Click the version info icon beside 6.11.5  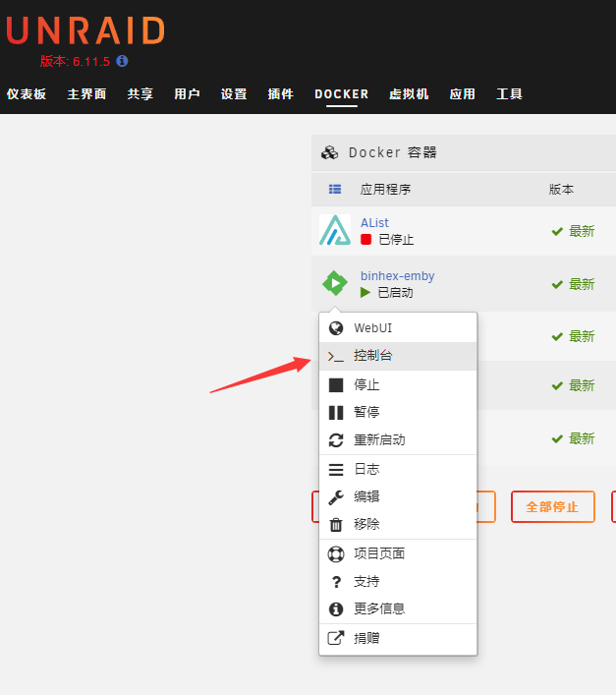coord(122,61)
